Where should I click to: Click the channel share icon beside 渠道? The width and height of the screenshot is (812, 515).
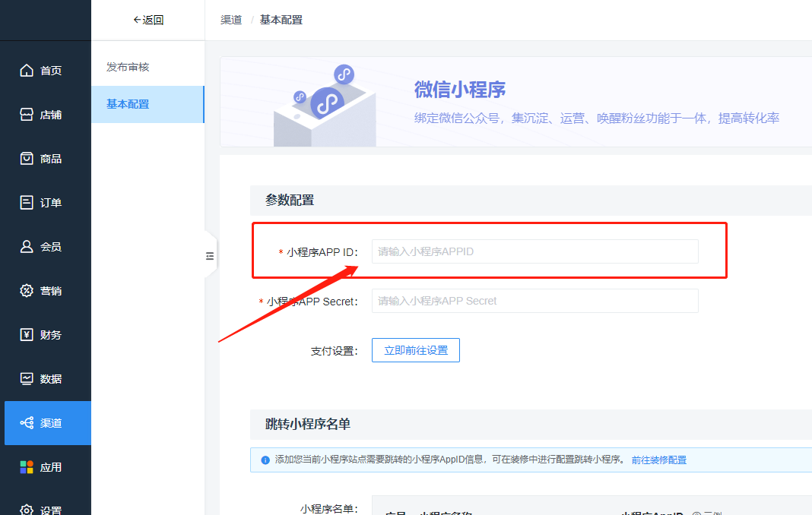tap(27, 423)
